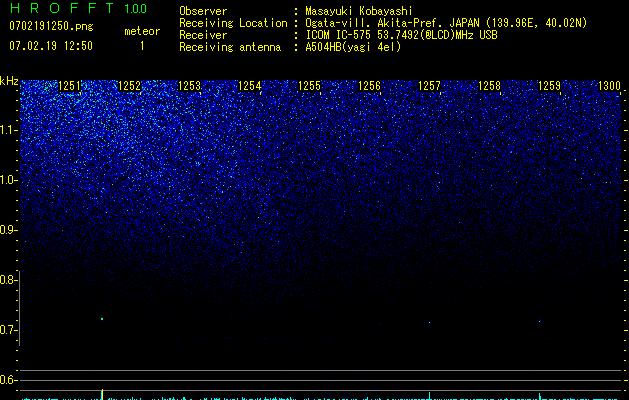Click the 1253 time marker

click(189, 86)
